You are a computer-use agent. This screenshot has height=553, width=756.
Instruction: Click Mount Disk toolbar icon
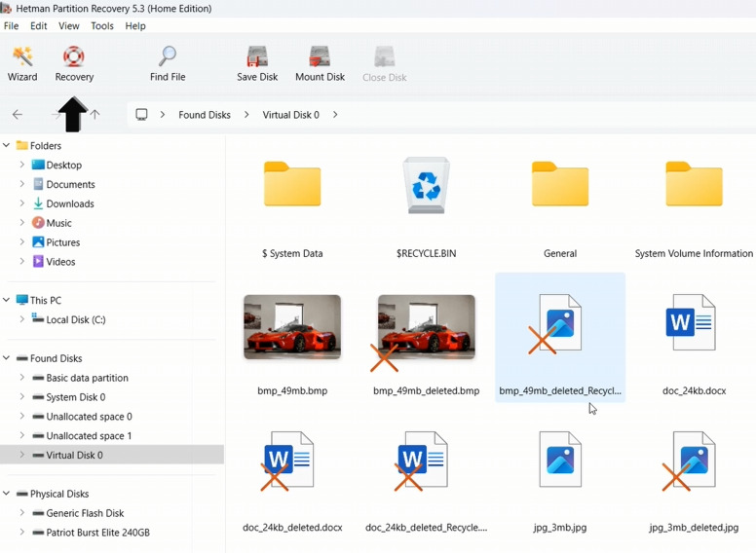pos(320,56)
